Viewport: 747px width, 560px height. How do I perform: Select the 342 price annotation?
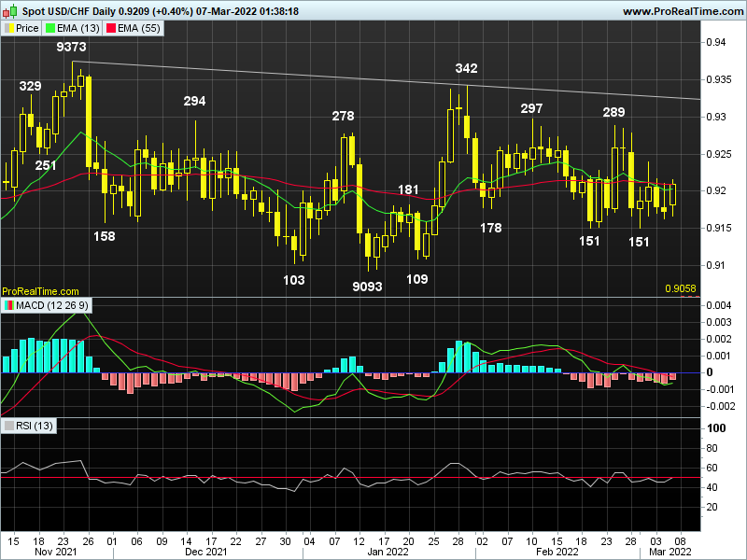pos(466,68)
